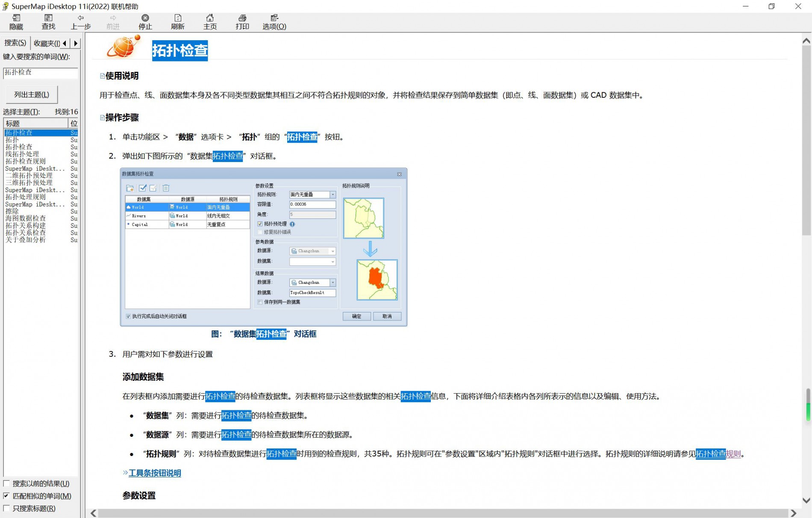Image resolution: width=812 pixels, height=518 pixels.
Task: Click the vertical scrollbar thumb
Action: click(x=806, y=141)
